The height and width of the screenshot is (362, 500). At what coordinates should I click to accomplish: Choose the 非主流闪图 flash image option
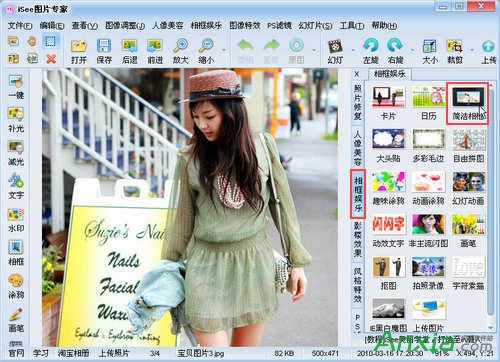coord(428,230)
